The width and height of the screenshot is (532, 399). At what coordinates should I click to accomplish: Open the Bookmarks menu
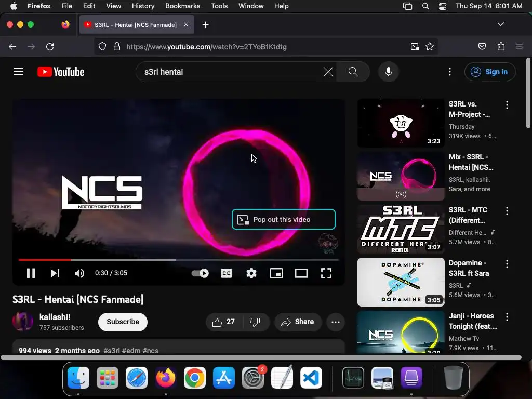pyautogui.click(x=182, y=6)
